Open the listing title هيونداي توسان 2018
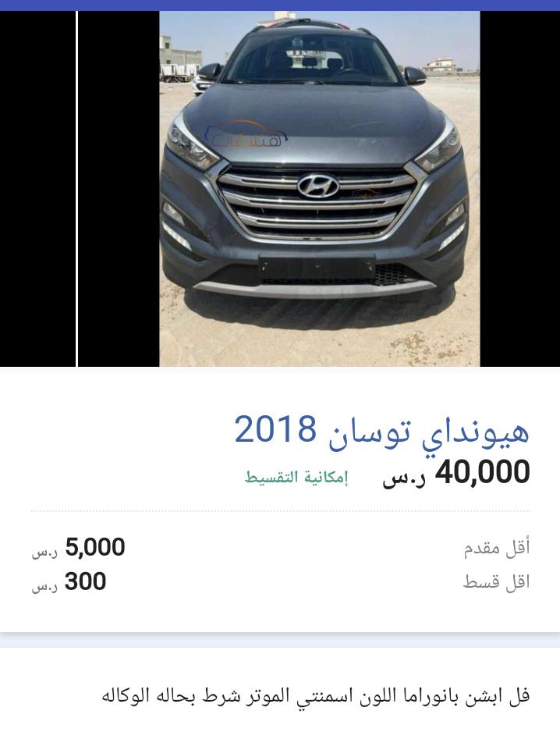The height and width of the screenshot is (736, 560). 381,431
